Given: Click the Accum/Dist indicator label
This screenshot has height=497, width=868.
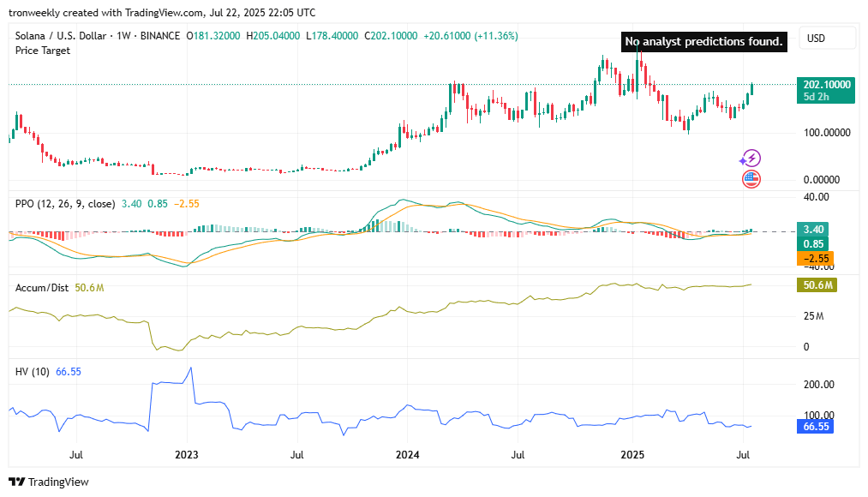Looking at the screenshot, I should pos(42,288).
